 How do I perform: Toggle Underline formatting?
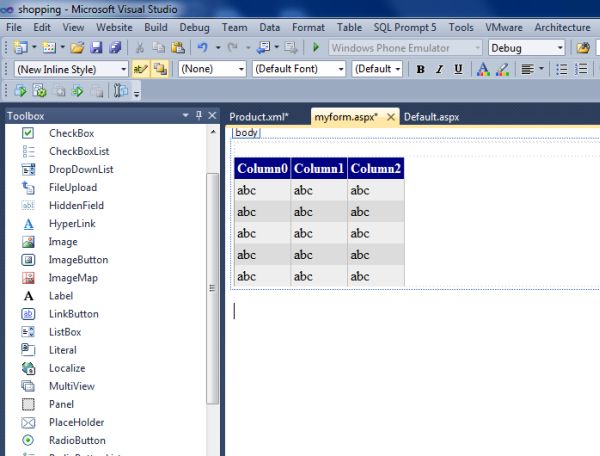(458, 69)
